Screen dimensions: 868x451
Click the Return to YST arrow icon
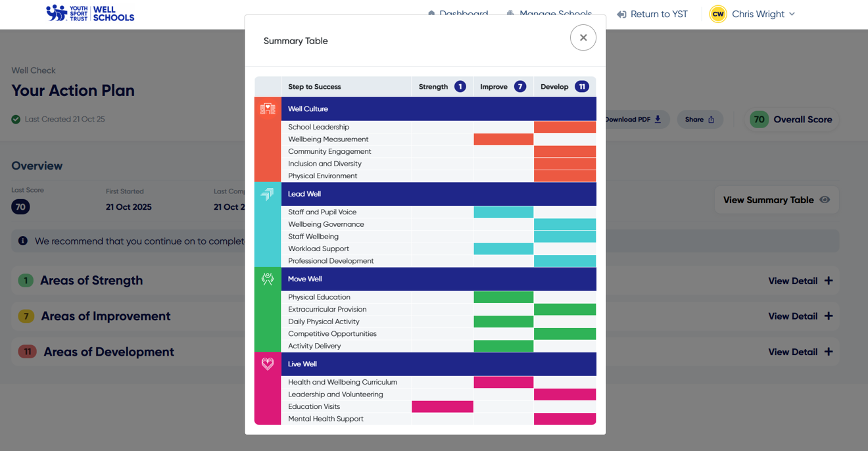click(621, 14)
